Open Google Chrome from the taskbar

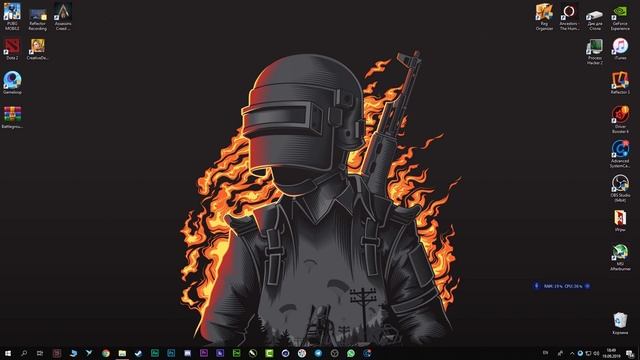click(106, 353)
